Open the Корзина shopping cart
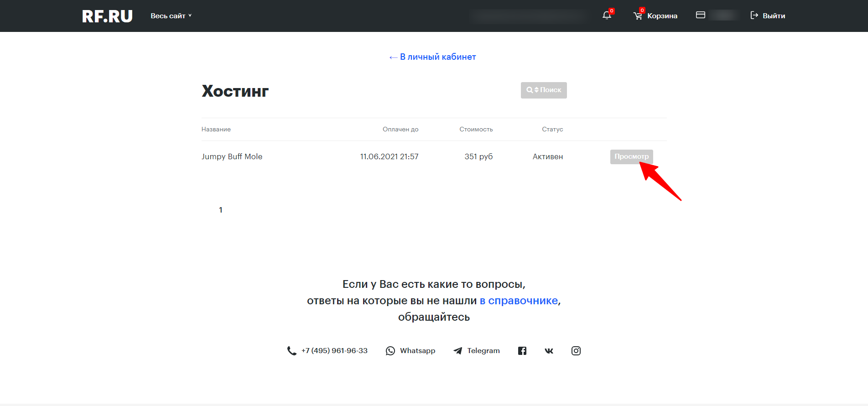Image resolution: width=868 pixels, height=406 pixels. pyautogui.click(x=655, y=16)
